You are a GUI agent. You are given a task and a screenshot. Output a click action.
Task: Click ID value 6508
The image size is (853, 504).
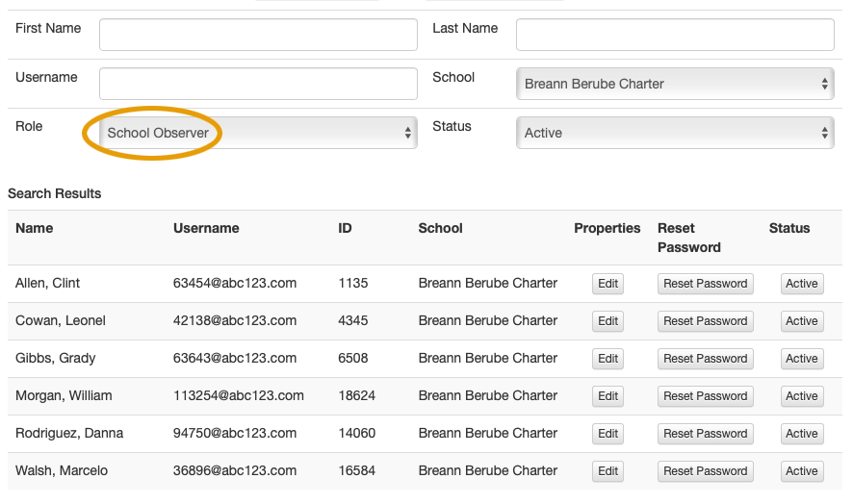[x=353, y=359]
